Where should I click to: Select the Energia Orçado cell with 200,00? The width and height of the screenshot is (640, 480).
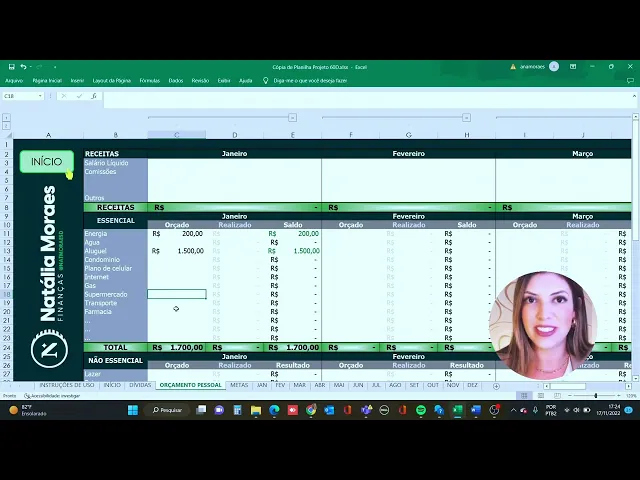click(177, 234)
